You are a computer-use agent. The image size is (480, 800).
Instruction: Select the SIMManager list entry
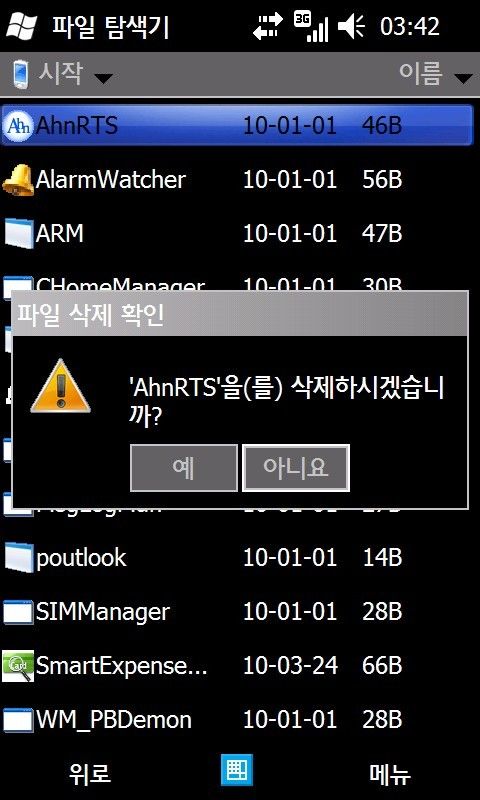tap(240, 611)
